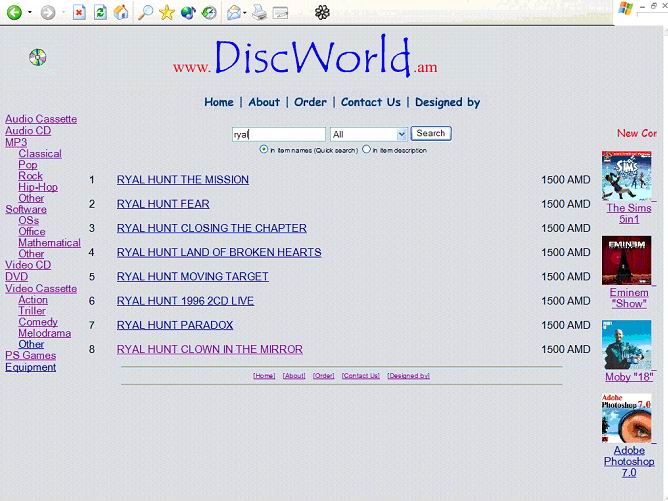This screenshot has height=501, width=668.
Task: Open the browser Home page icon
Action: point(121,12)
